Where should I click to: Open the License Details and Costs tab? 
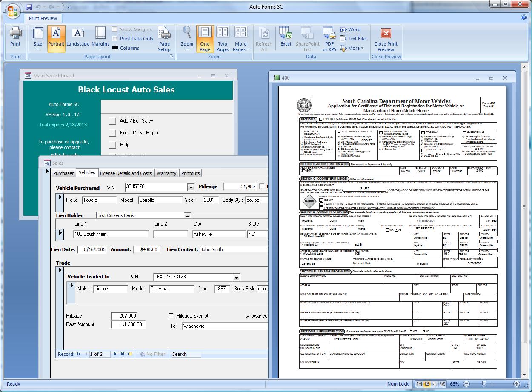tap(126, 173)
